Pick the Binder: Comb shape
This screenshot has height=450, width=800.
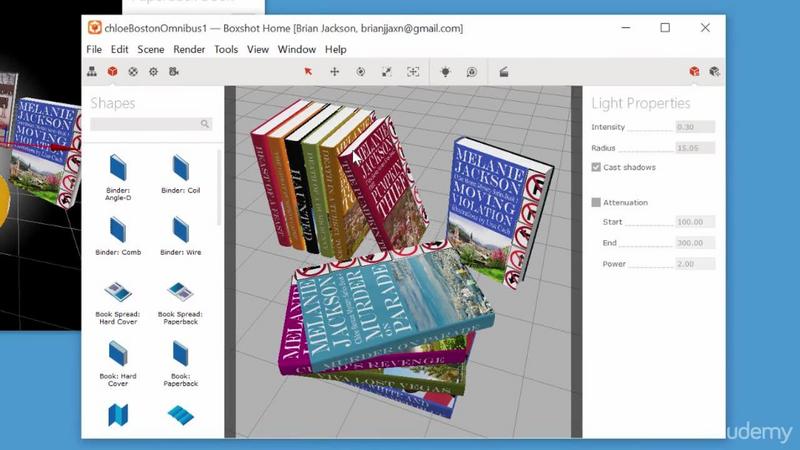tap(118, 236)
